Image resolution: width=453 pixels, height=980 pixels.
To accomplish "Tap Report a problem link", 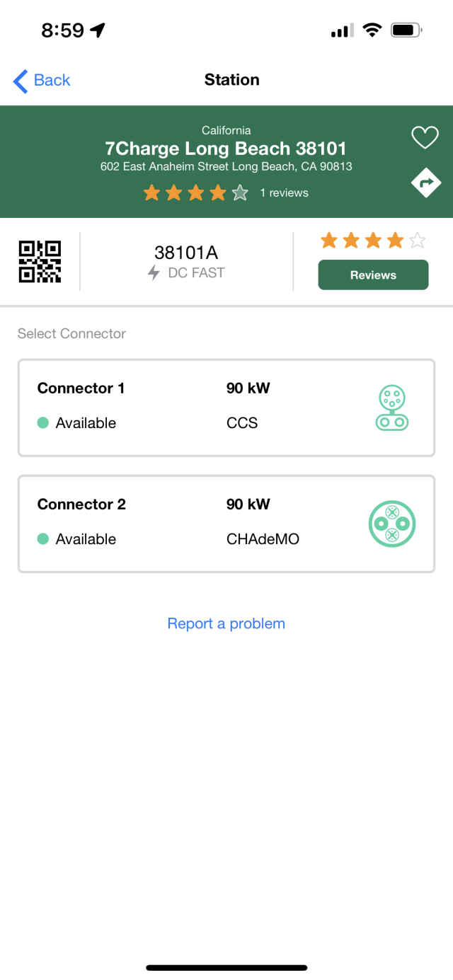I will (x=226, y=623).
